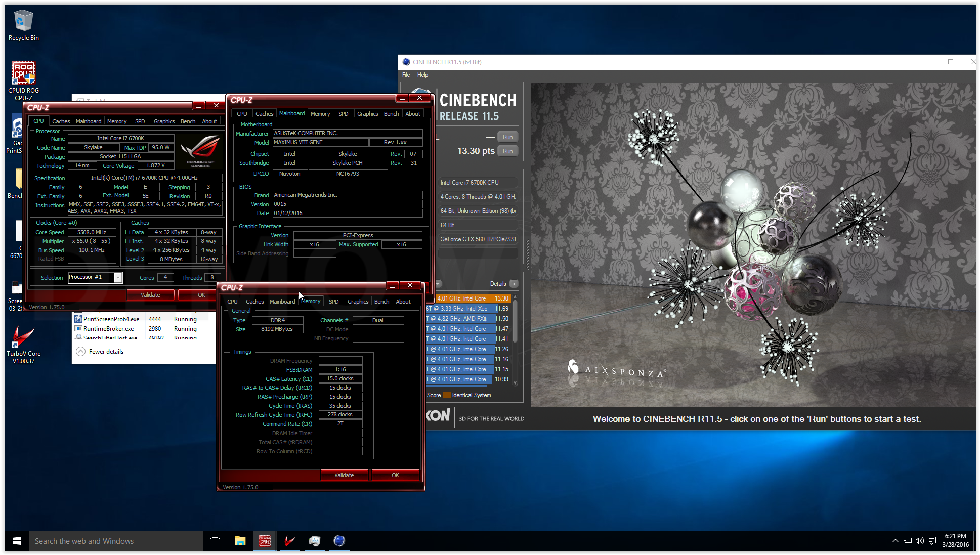Click the orange Identical System legend swatch
980x555 pixels.
(447, 395)
